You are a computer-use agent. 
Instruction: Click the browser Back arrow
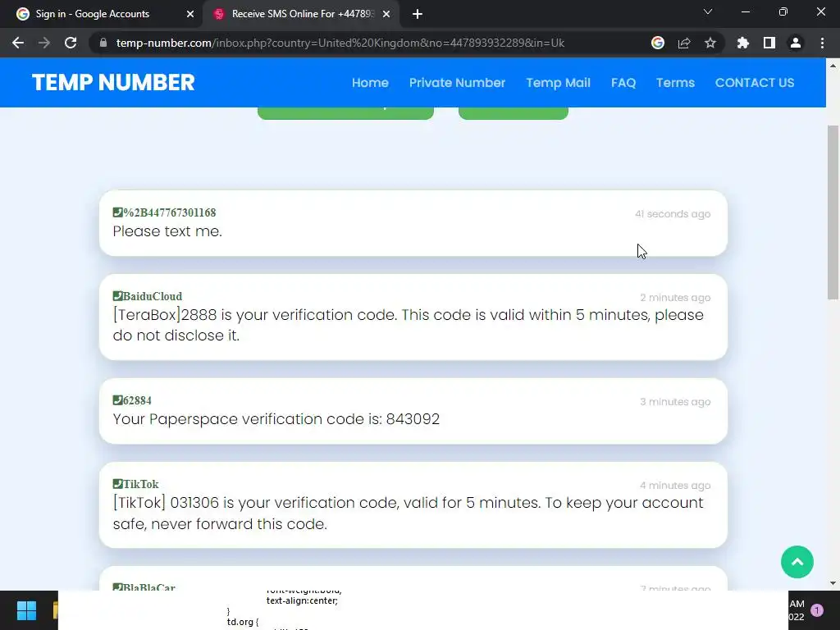coord(18,43)
